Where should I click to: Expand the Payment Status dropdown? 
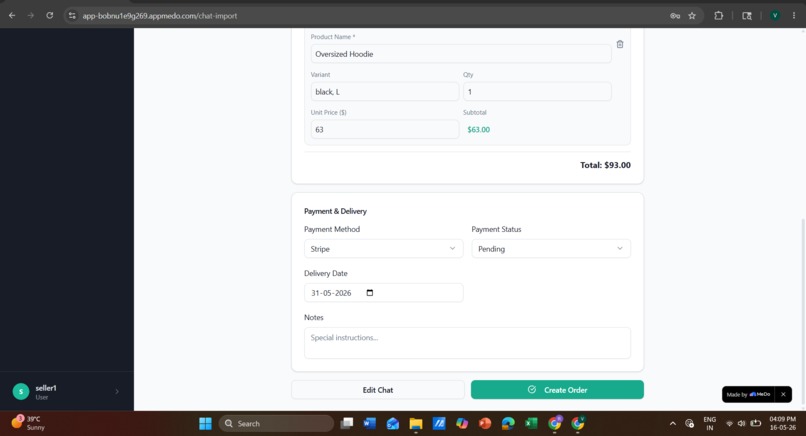click(551, 249)
